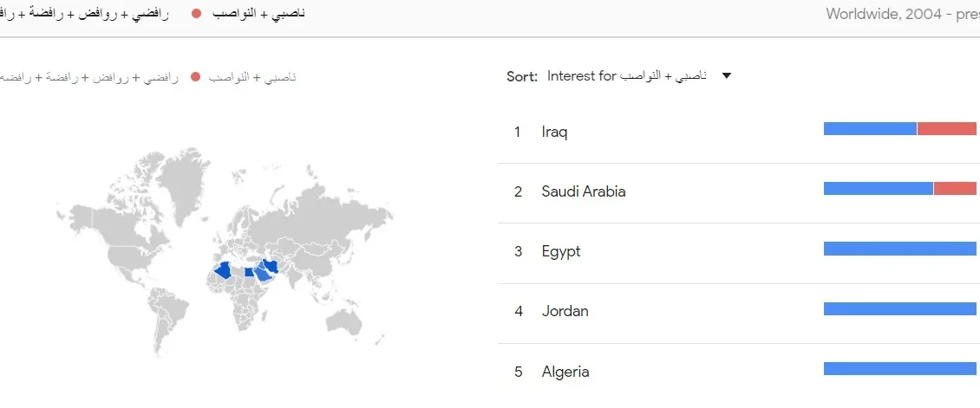Open the Sort dropdown arrow

(727, 76)
